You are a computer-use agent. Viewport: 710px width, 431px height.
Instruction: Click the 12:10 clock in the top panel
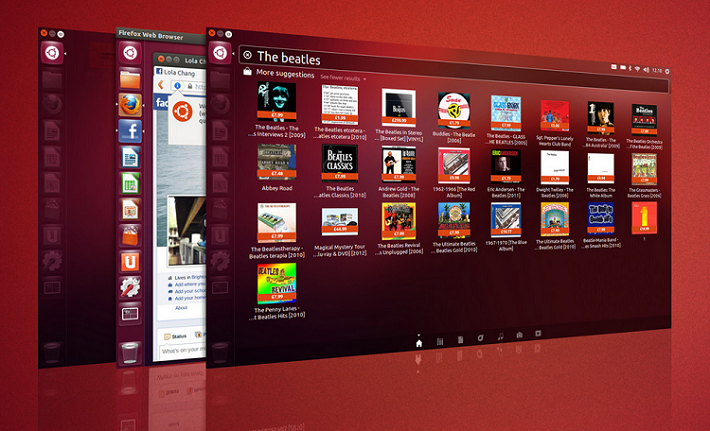pos(657,70)
